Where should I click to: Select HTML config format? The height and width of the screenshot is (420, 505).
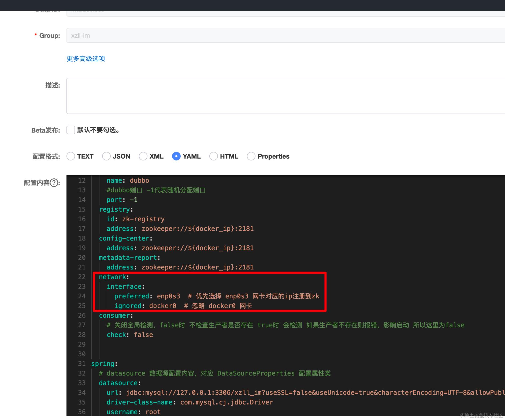[x=214, y=156]
